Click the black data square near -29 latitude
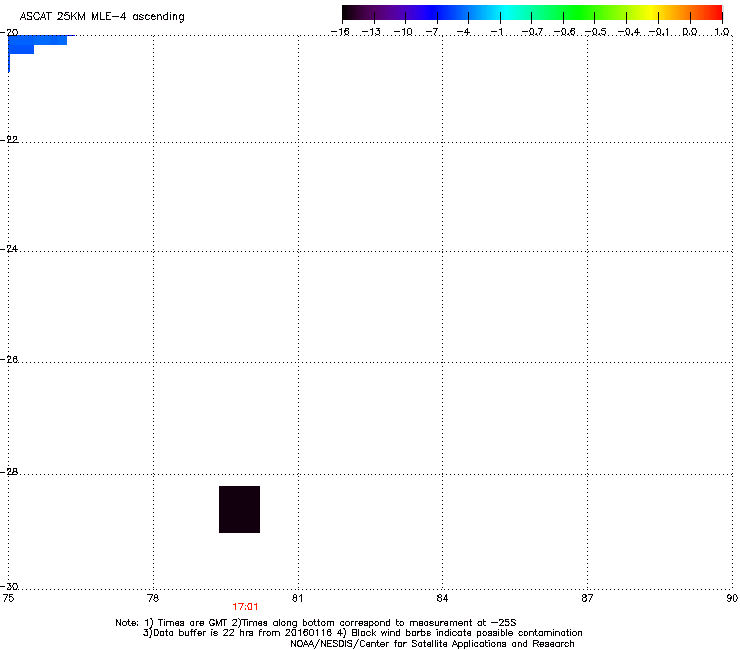 (239, 509)
